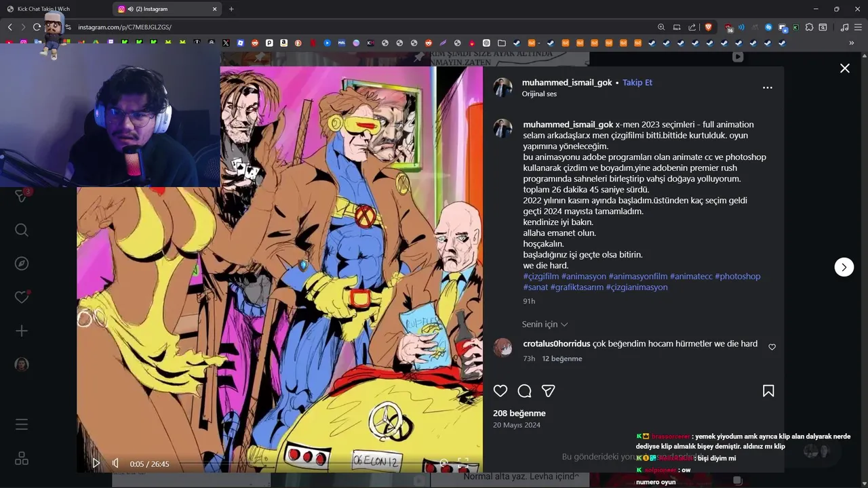The height and width of the screenshot is (488, 868).
Task: Open the profile avatar in sidebar
Action: tap(22, 365)
